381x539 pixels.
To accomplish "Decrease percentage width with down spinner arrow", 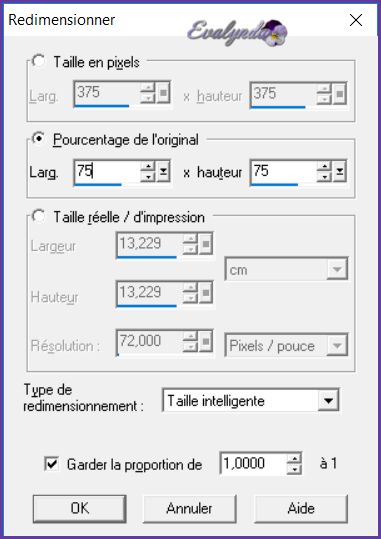I will pyautogui.click(x=148, y=176).
